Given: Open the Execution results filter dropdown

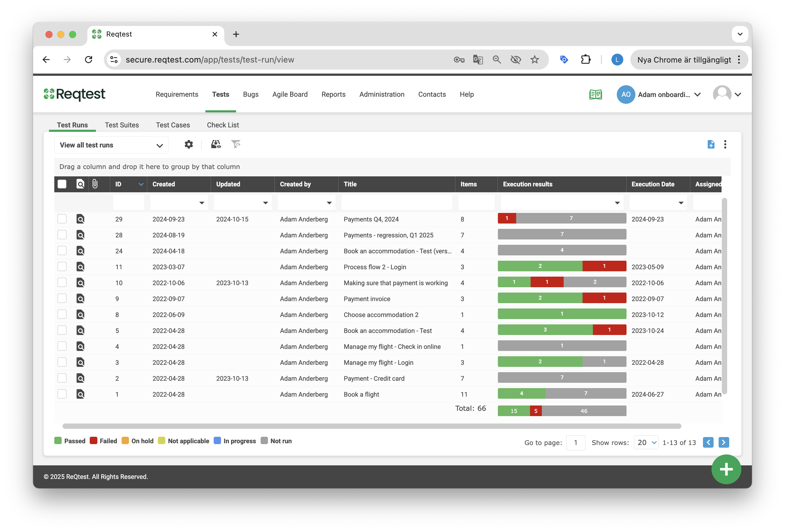Looking at the screenshot, I should click(x=617, y=203).
